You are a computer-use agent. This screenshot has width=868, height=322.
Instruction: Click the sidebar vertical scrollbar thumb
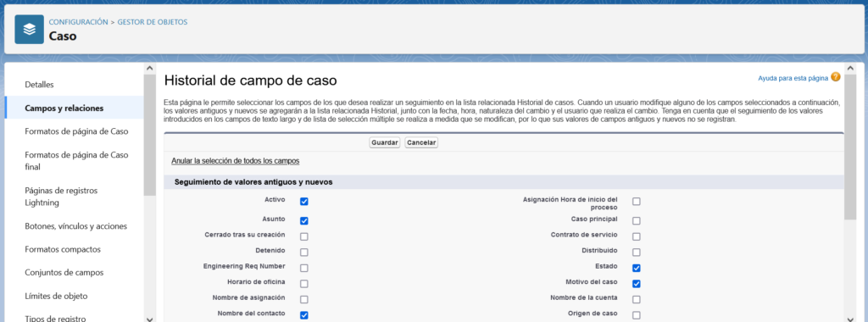pos(149,135)
